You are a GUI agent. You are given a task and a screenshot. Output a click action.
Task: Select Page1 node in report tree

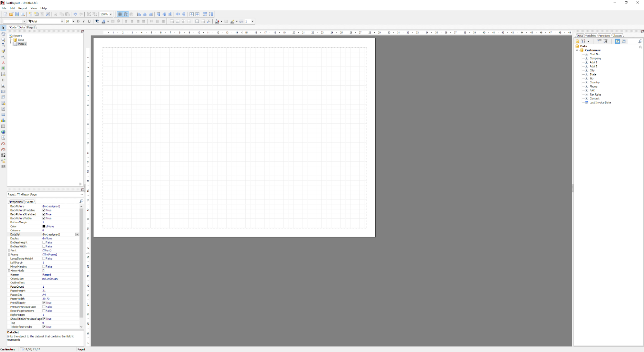point(22,44)
